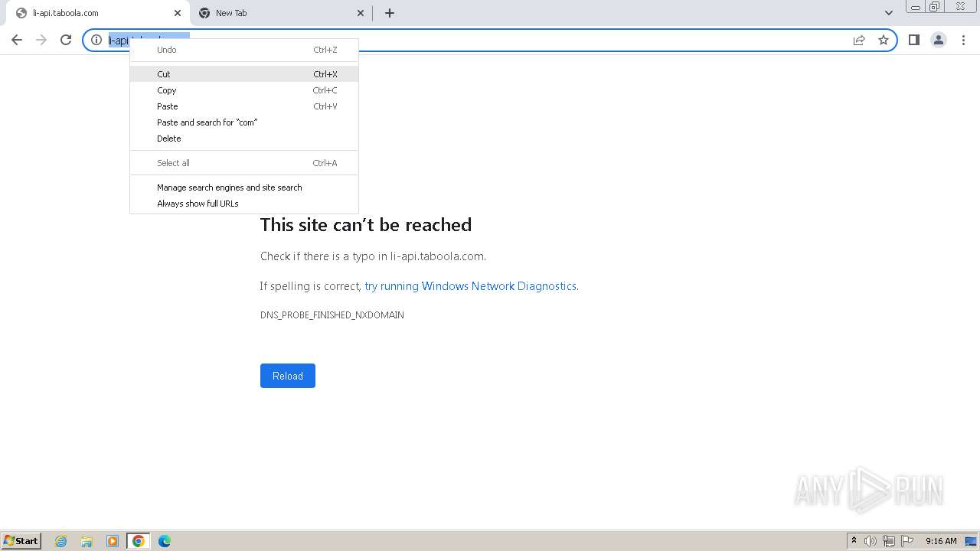Open the side panel icon
The image size is (980, 551).
click(x=913, y=40)
